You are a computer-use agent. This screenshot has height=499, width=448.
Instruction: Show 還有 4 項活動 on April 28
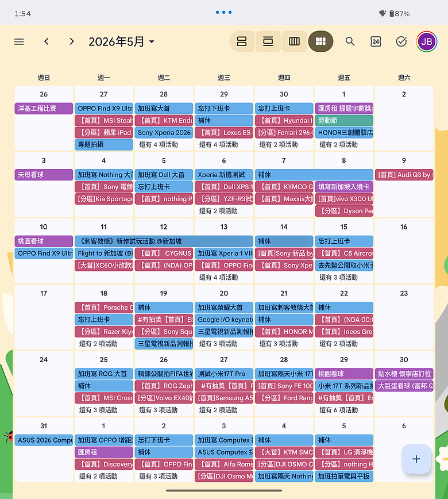pyautogui.click(x=159, y=145)
